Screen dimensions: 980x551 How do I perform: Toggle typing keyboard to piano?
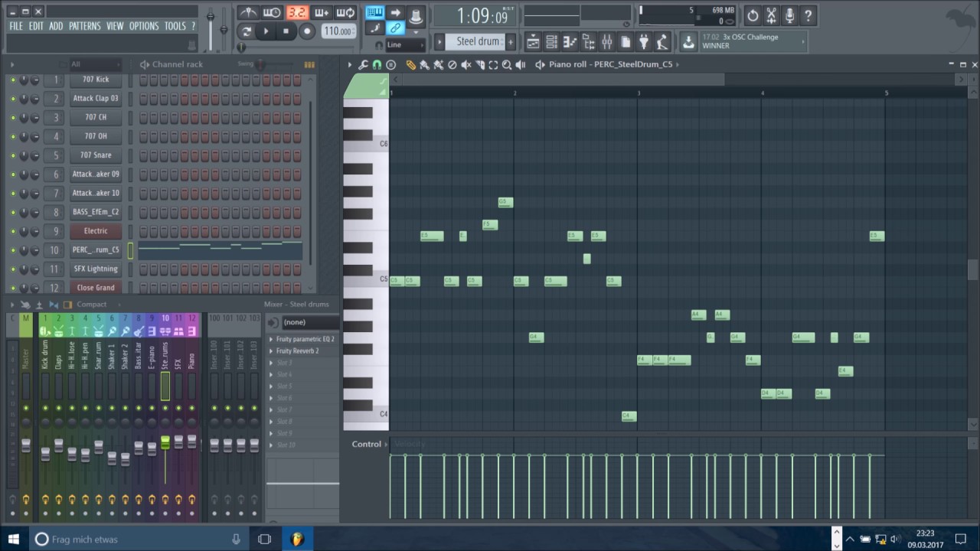point(374,12)
